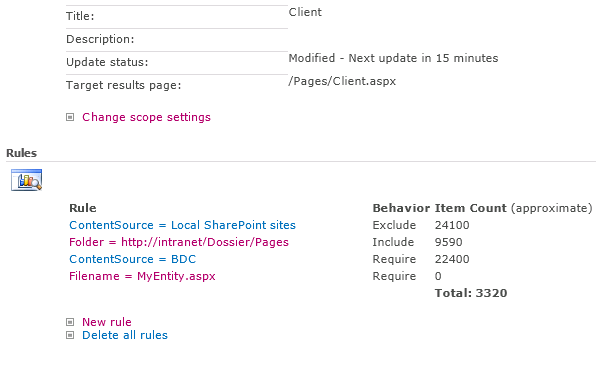Select Require behavior for Filename = MyEntity.aspx

click(x=394, y=276)
